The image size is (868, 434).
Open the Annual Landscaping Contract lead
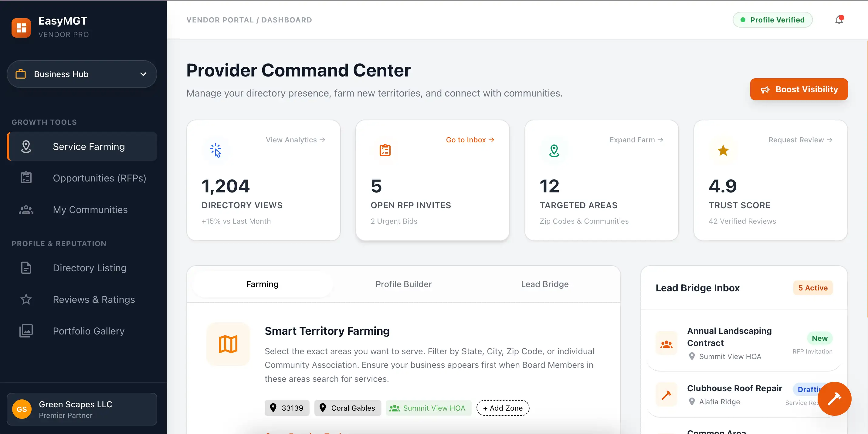729,337
